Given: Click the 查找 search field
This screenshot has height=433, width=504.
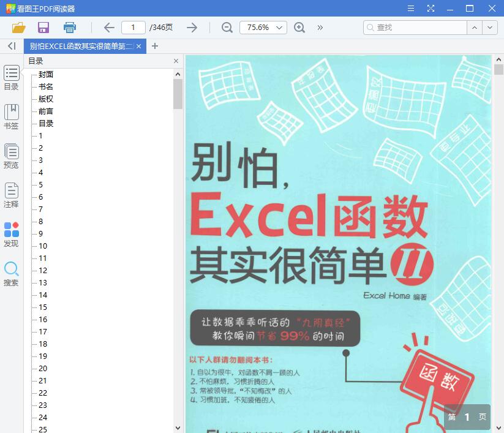Looking at the screenshot, I should [415, 28].
